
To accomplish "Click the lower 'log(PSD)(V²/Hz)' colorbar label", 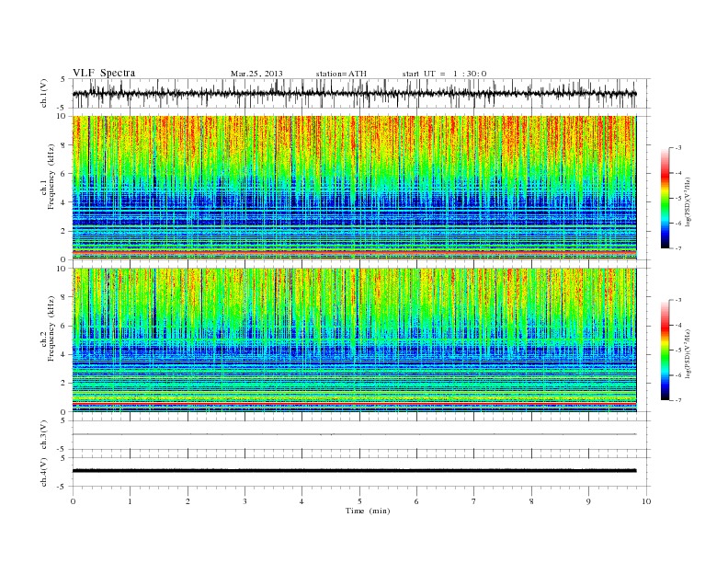I will click(689, 353).
